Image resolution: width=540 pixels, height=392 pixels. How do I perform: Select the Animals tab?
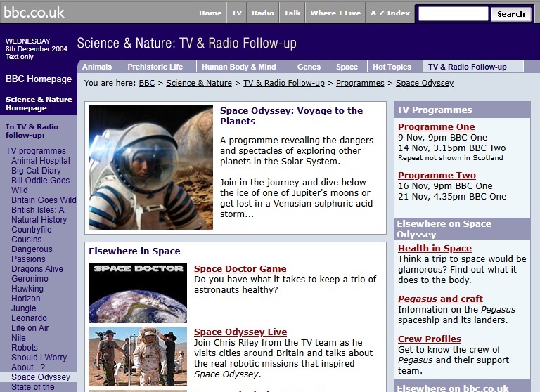click(97, 67)
